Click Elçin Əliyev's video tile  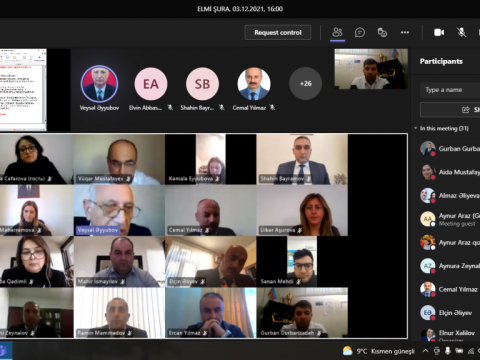click(x=211, y=262)
